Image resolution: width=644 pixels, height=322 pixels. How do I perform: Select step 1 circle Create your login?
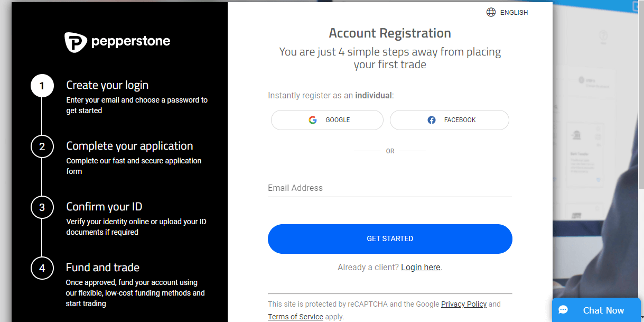[x=42, y=86]
